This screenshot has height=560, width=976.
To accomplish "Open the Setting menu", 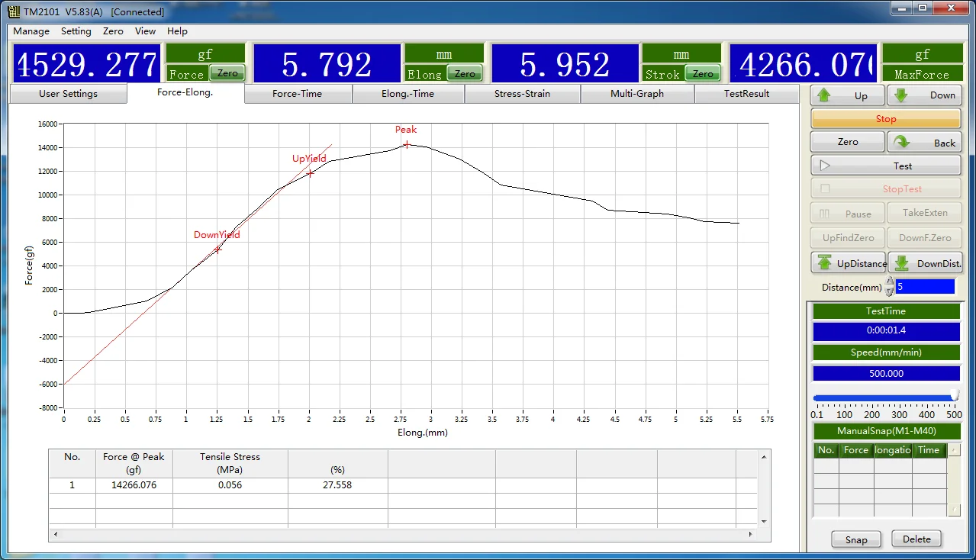I will (x=76, y=31).
